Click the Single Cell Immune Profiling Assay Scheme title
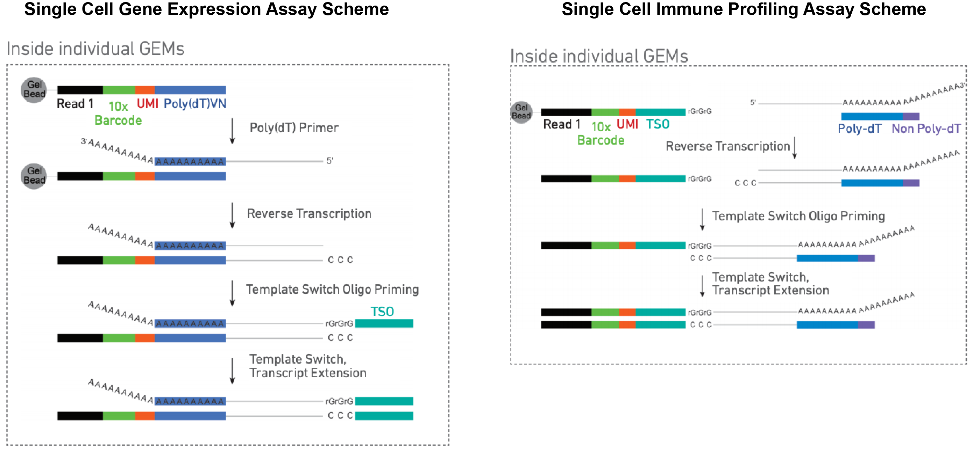This screenshot has height=453, width=980. click(744, 9)
